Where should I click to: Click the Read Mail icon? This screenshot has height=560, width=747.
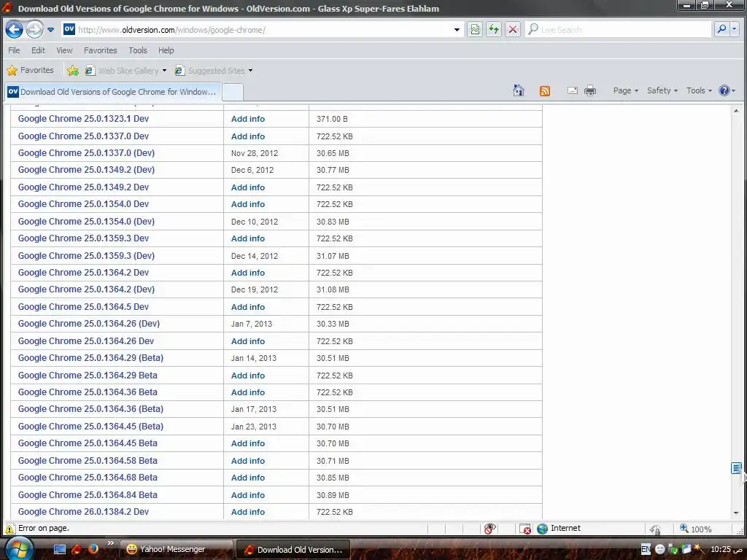click(572, 90)
